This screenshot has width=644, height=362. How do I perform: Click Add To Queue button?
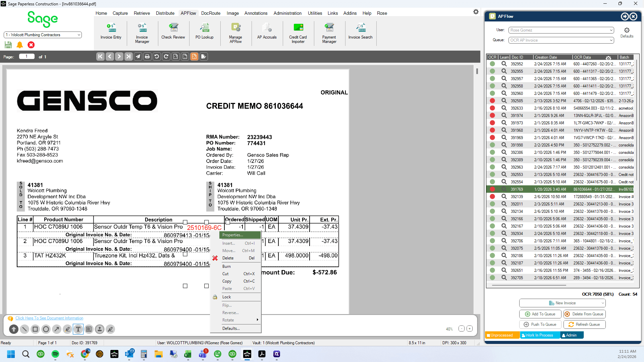540,314
